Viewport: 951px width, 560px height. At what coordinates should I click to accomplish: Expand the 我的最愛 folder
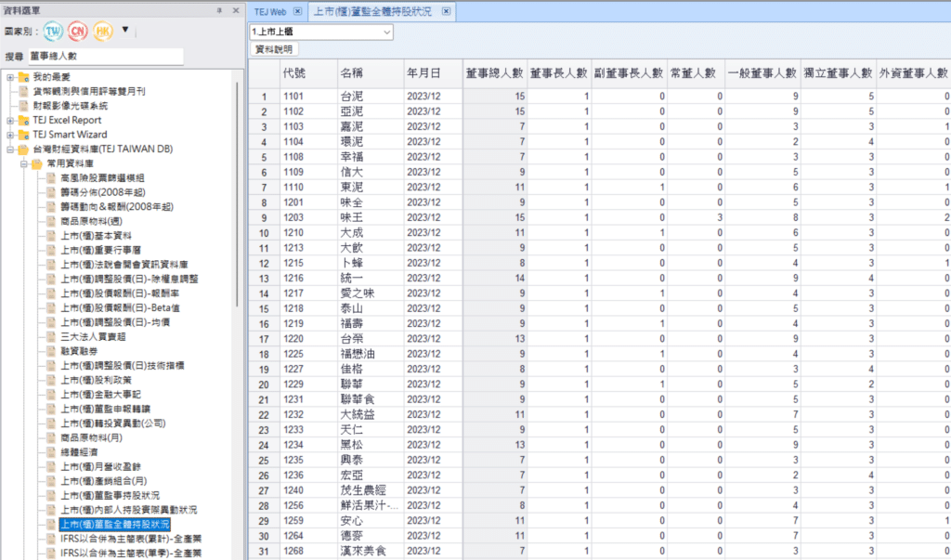click(9, 77)
